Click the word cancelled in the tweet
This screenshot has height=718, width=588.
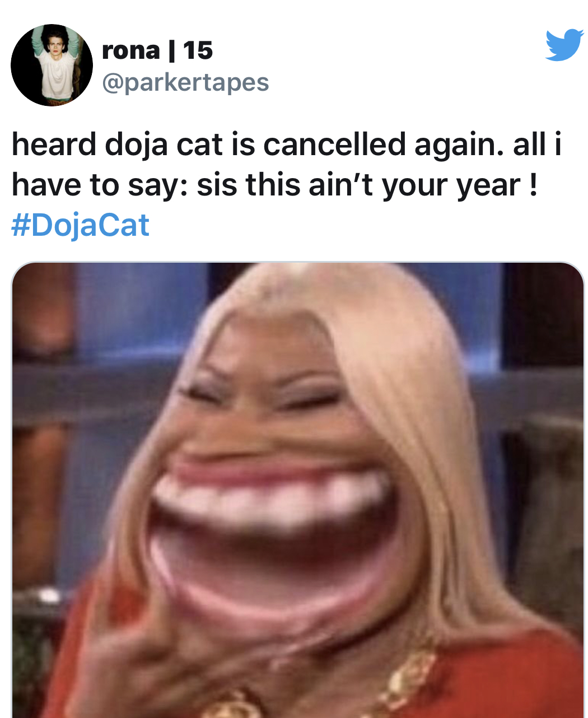click(334, 144)
